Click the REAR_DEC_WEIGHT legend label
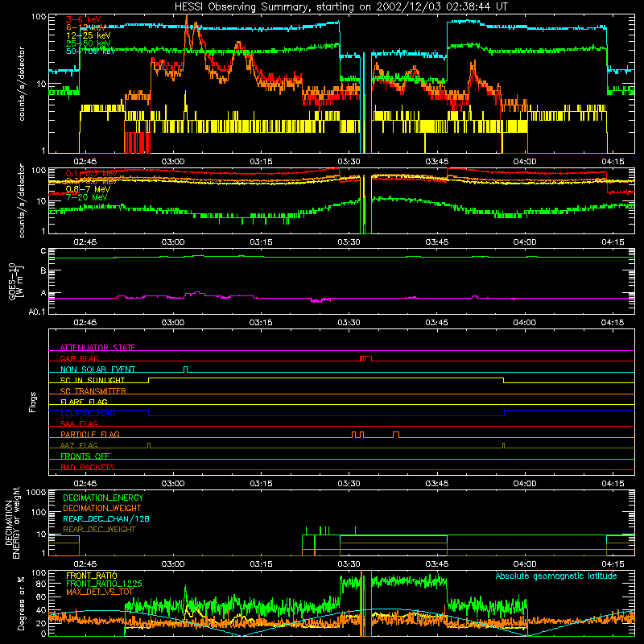The width and height of the screenshot is (644, 644). point(99,530)
